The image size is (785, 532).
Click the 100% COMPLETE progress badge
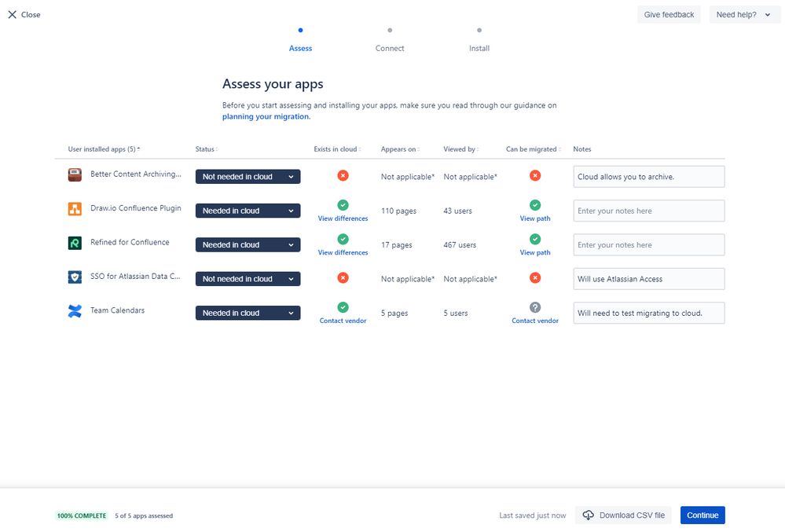click(x=82, y=515)
